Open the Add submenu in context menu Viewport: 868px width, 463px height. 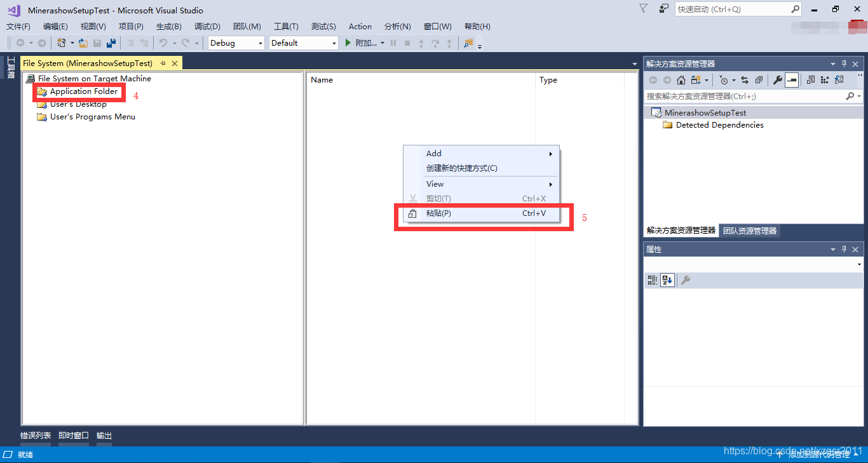coord(482,154)
